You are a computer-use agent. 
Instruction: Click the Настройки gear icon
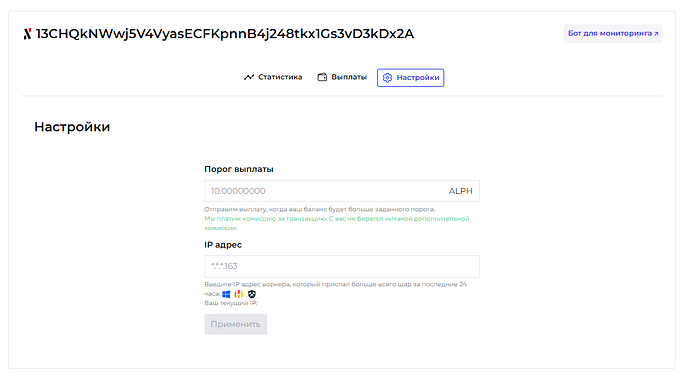pyautogui.click(x=387, y=77)
